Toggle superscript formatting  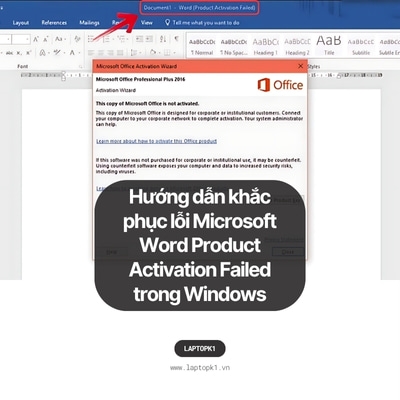29,53
